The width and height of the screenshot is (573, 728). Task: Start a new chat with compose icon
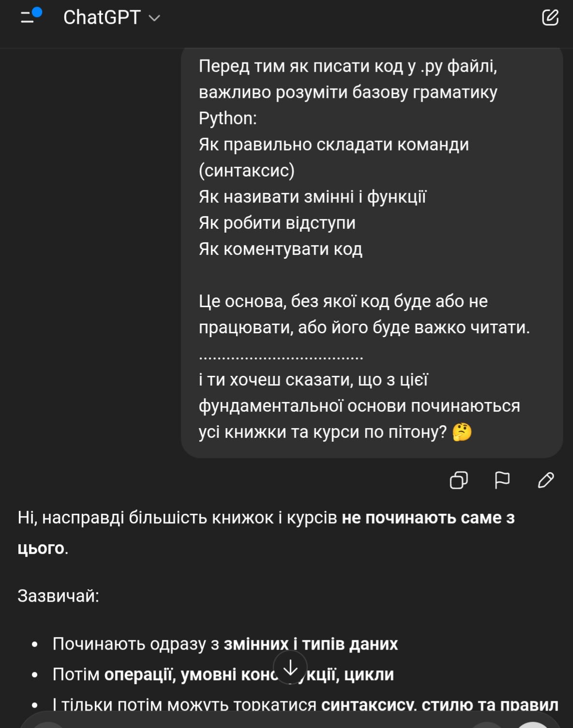[x=550, y=17]
